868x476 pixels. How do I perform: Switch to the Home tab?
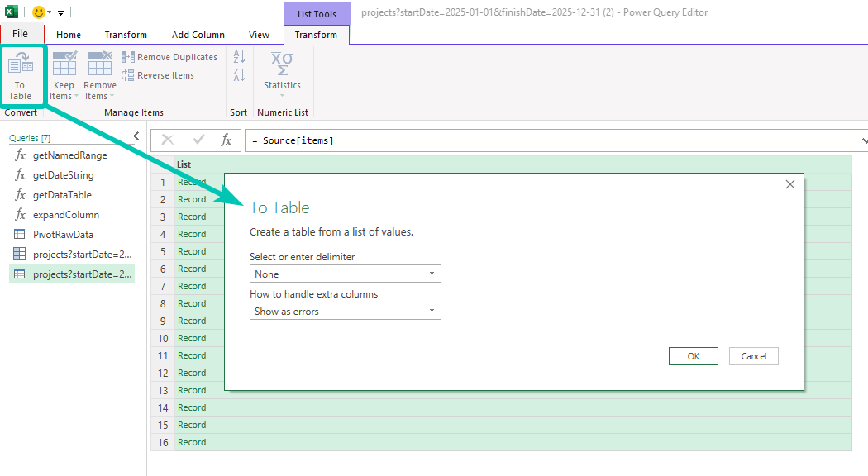(69, 35)
